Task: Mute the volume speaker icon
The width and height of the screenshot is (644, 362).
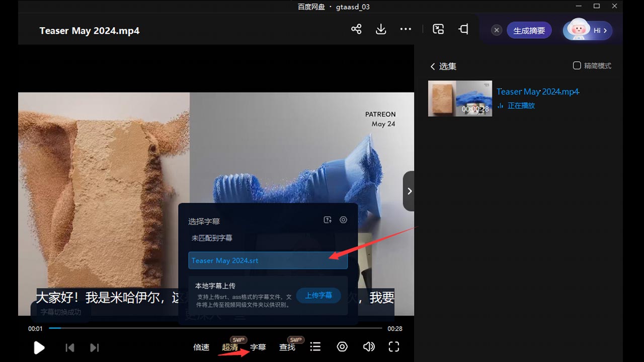Action: [369, 346]
